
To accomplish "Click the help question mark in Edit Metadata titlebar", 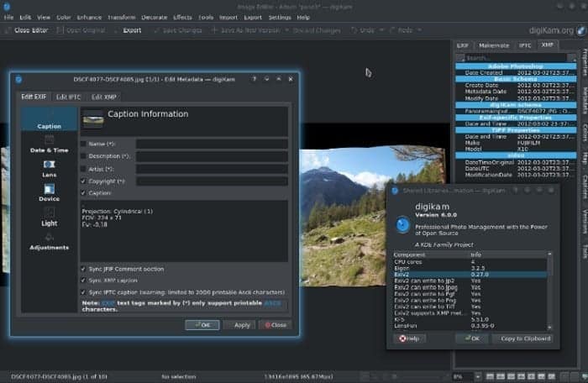I will coord(255,79).
